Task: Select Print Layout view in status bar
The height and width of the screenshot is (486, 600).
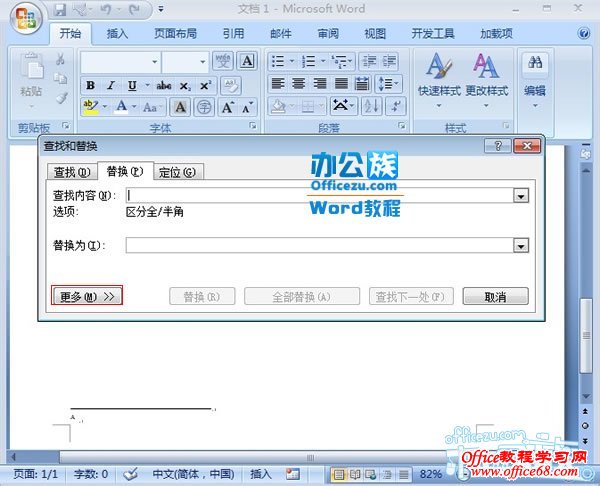Action: [339, 475]
